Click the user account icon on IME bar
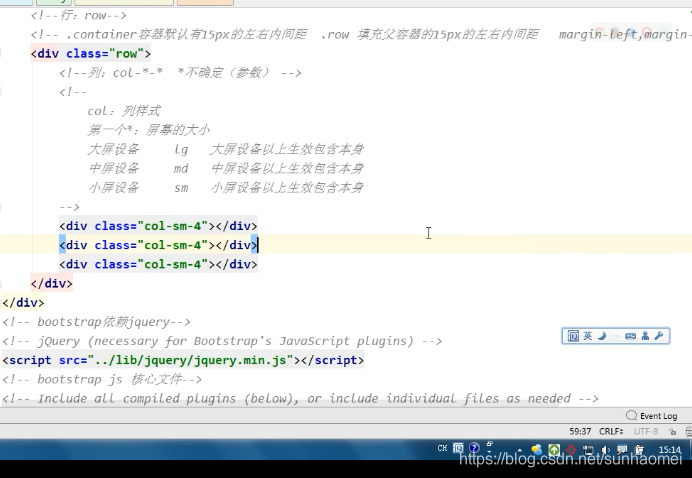The width and height of the screenshot is (692, 478). click(x=645, y=336)
